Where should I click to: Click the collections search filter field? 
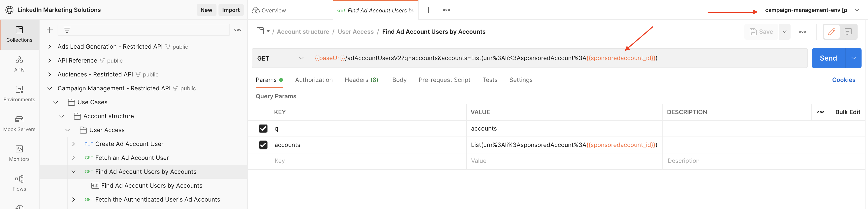coord(144,30)
